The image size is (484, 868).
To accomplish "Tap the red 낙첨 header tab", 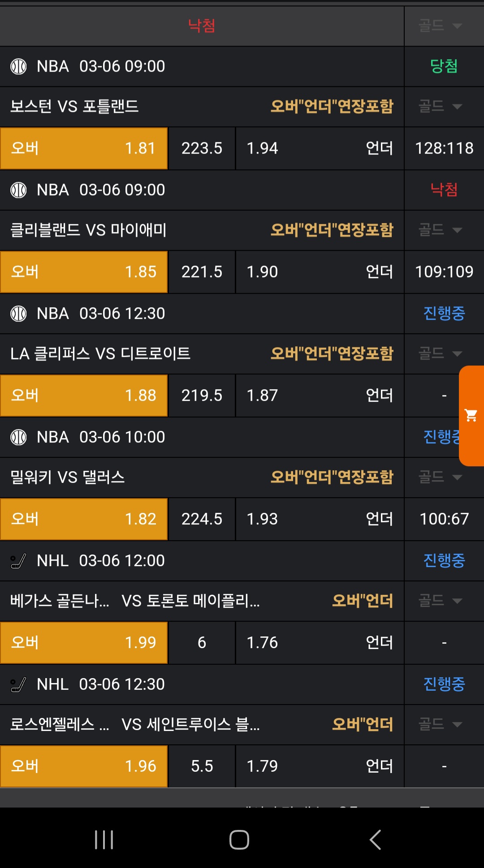I will [202, 26].
